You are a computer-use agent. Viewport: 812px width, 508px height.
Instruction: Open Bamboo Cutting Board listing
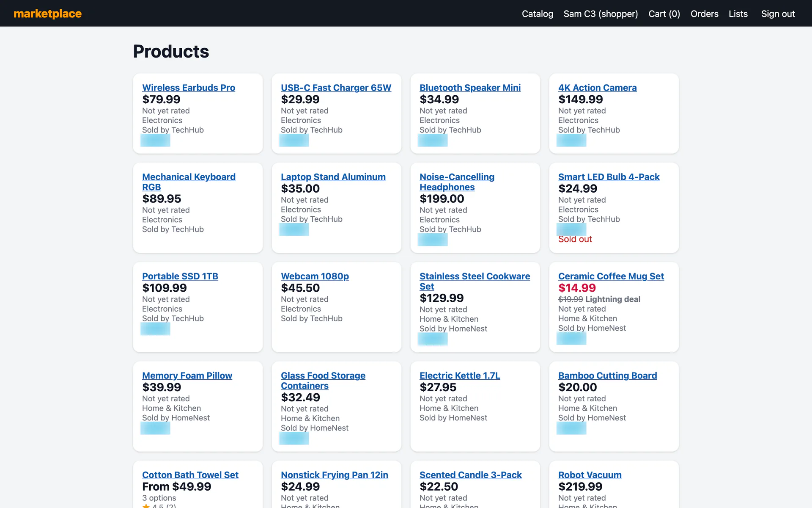tap(607, 375)
